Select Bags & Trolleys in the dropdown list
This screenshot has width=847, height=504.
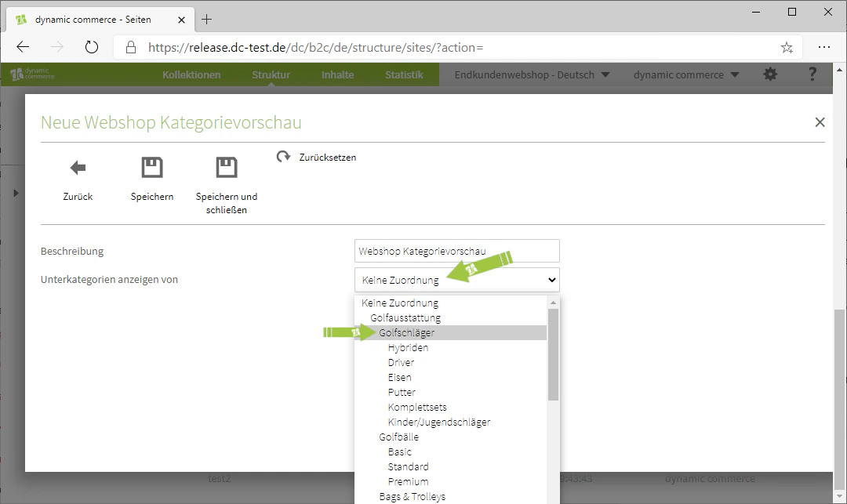451,496
